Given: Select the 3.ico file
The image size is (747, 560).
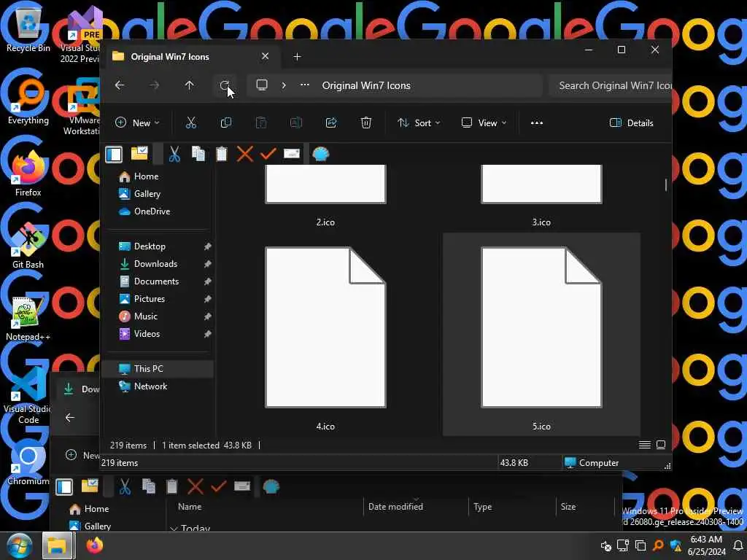Looking at the screenshot, I should pos(541,196).
